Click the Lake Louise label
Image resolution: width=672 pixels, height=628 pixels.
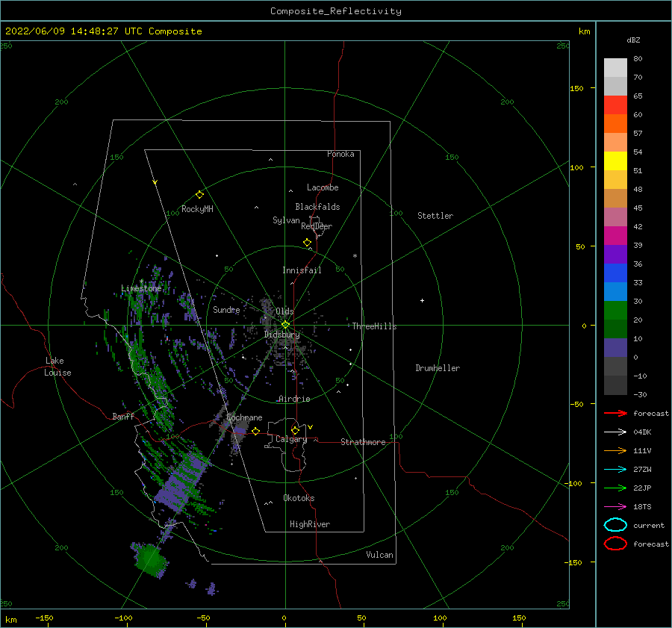57,367
